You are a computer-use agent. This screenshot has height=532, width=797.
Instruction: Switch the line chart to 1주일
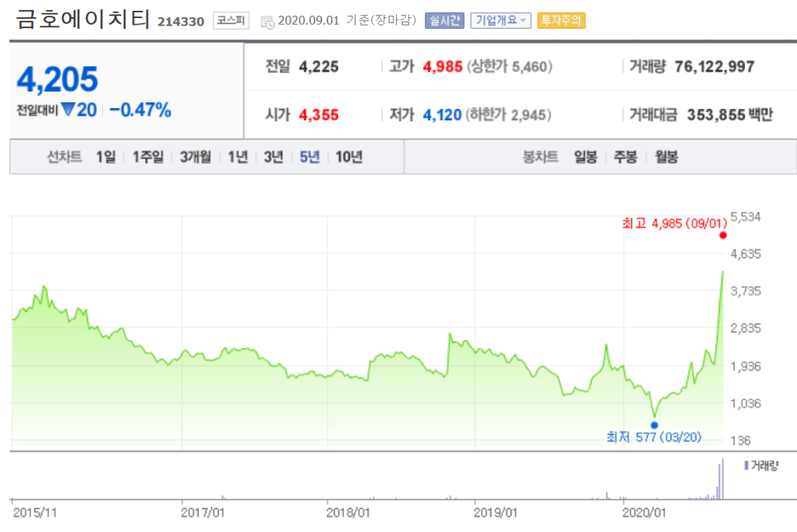(148, 157)
